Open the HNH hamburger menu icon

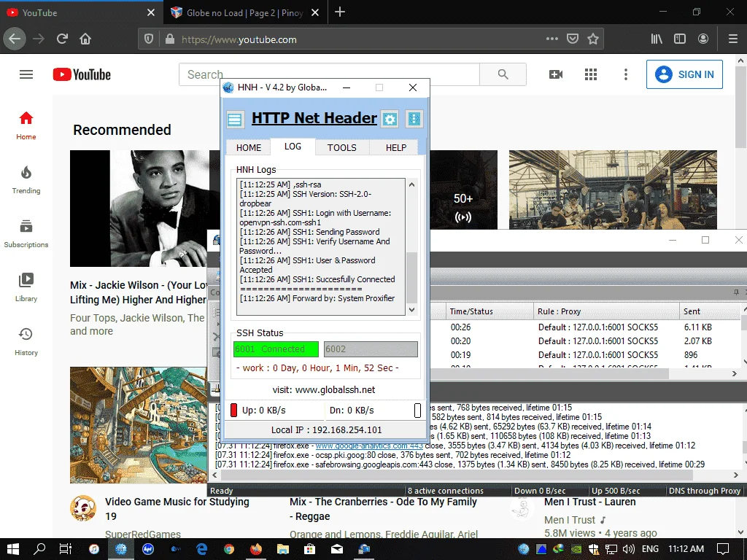click(x=234, y=119)
